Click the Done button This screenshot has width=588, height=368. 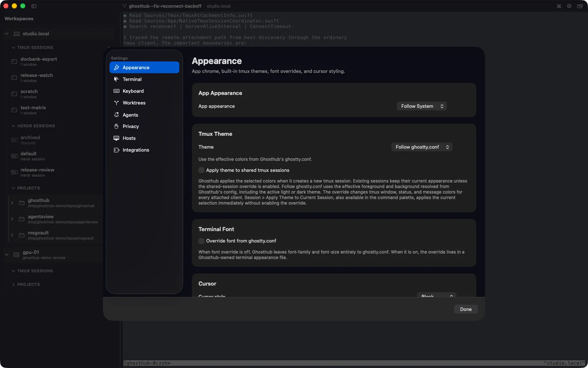[466, 309]
